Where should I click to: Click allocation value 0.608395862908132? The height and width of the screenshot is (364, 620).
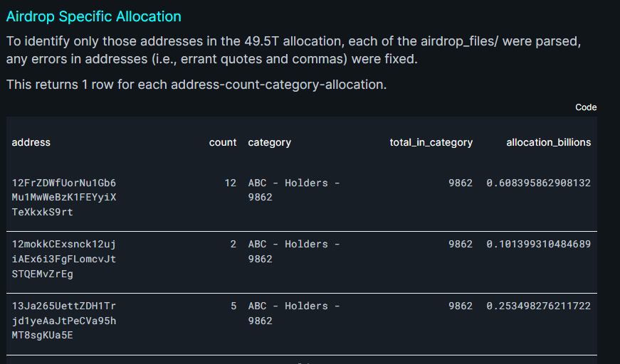(x=539, y=183)
